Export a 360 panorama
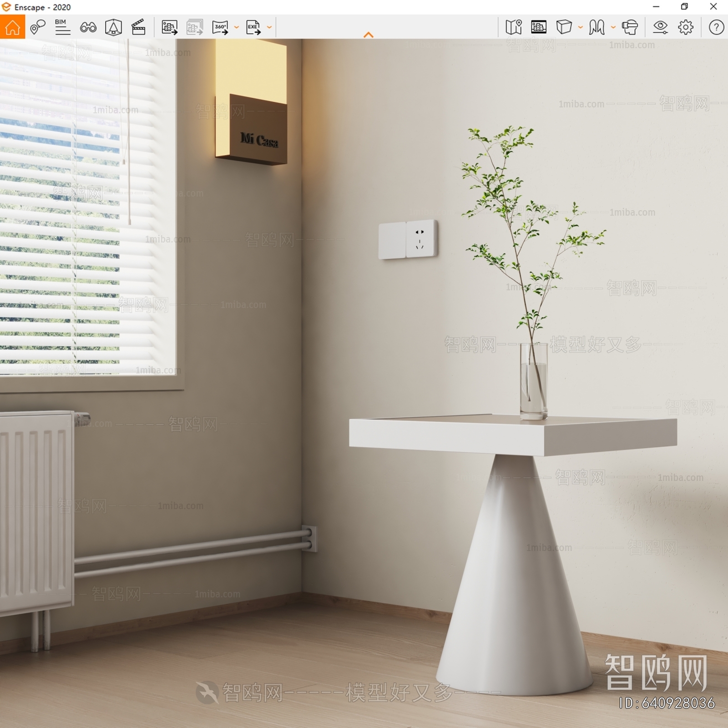 tap(220, 27)
